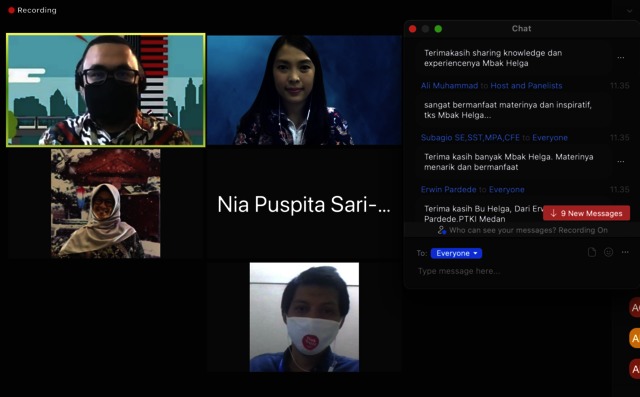Click the green fullscreen button of Chat window

pos(438,29)
